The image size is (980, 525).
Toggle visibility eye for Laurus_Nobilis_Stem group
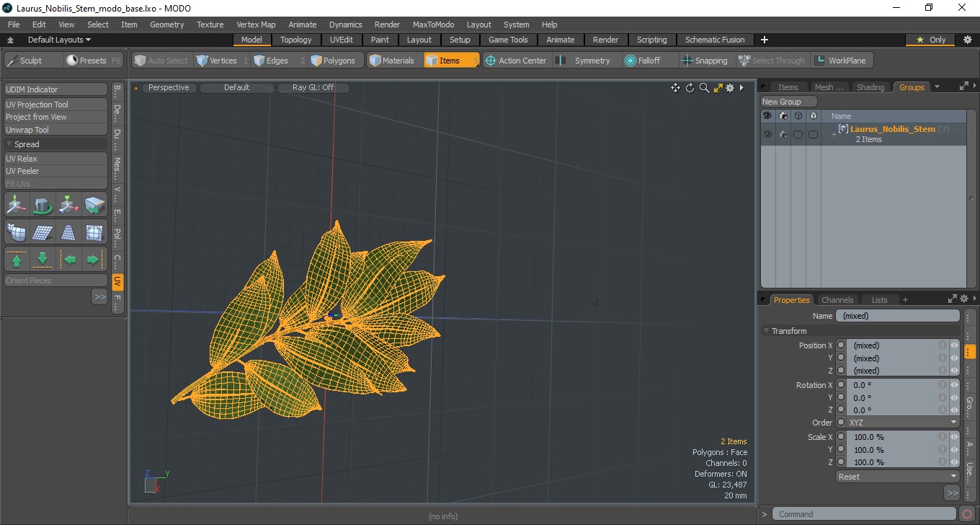coord(767,134)
